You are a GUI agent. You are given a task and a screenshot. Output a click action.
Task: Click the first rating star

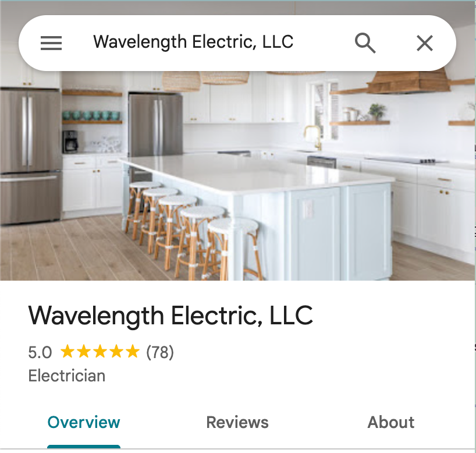[68, 352]
